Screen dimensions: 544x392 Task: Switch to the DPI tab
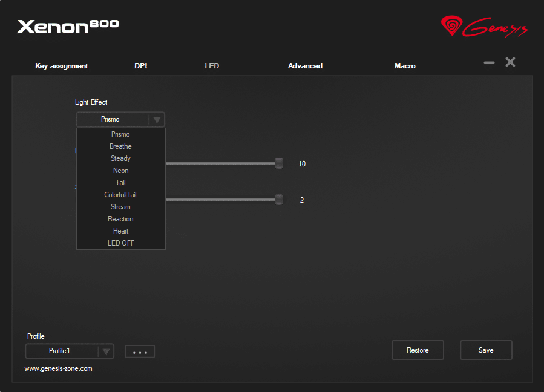pos(141,66)
